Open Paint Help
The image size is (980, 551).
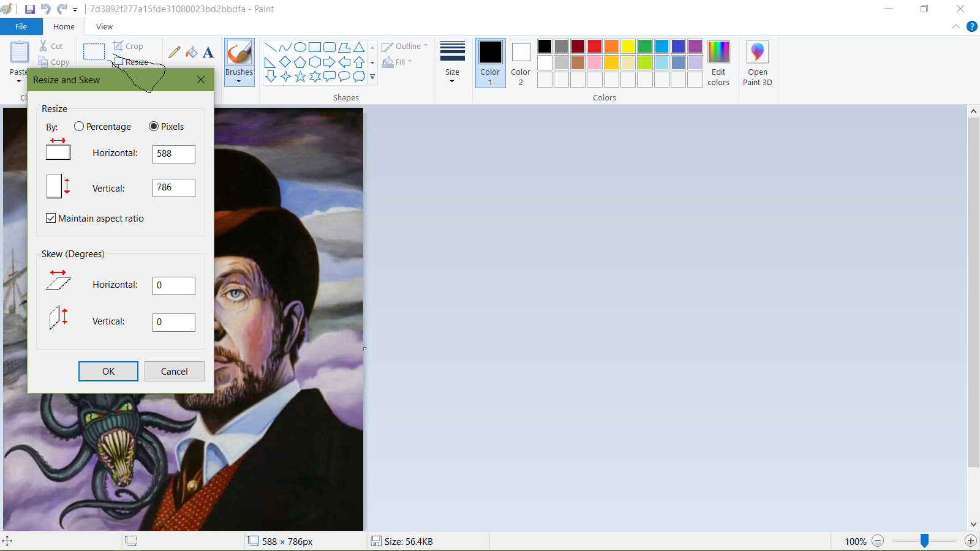(971, 26)
